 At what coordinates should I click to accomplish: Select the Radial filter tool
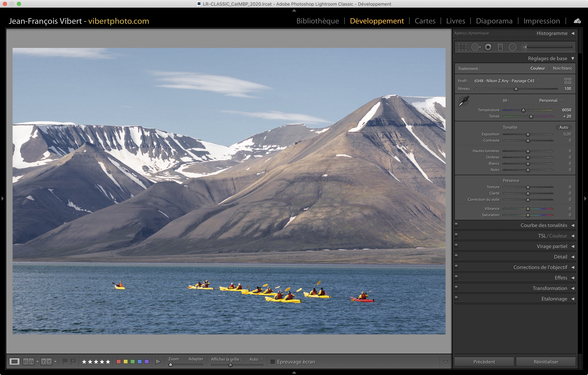pos(512,47)
